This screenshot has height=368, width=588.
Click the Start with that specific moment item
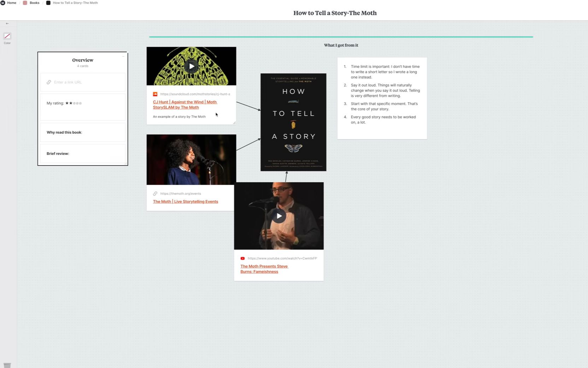coord(384,107)
